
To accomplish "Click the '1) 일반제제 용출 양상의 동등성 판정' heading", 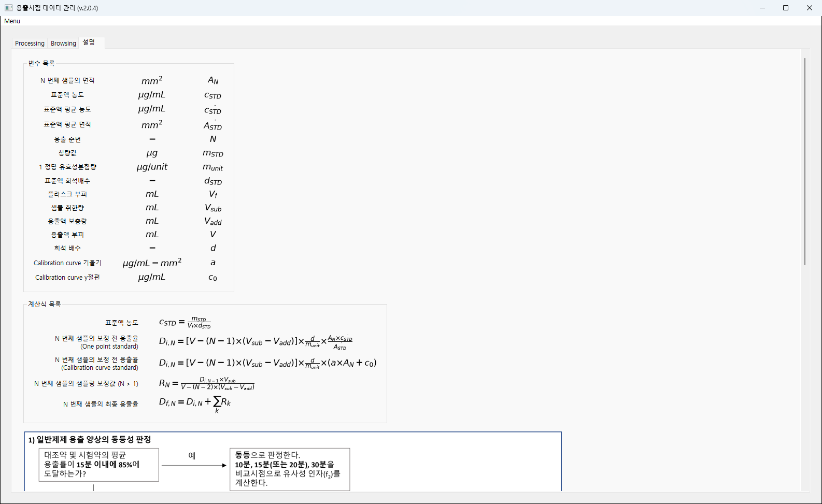I will pos(90,440).
